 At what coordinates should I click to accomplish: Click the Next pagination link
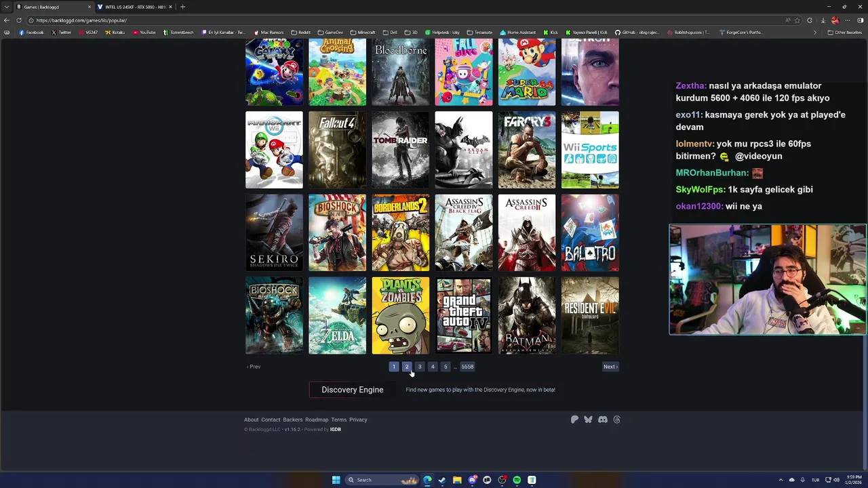(x=610, y=367)
